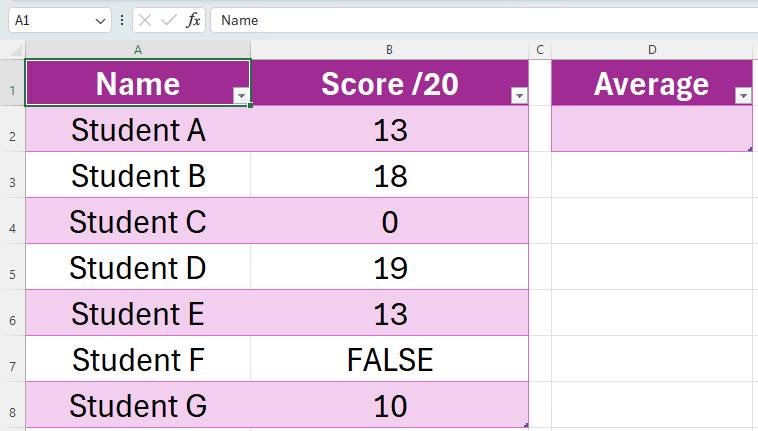Click the Cancel X icon in formula bar
The width and height of the screenshot is (758, 431).
coord(145,20)
